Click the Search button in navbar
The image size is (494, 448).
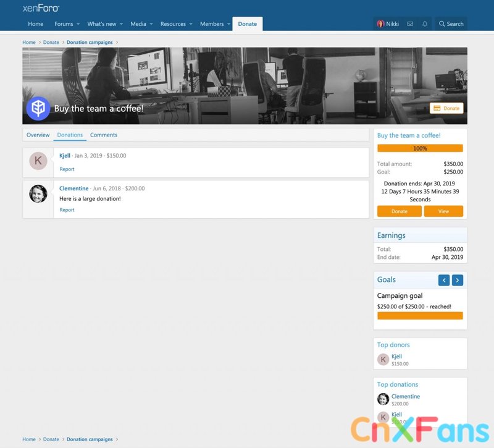click(451, 23)
